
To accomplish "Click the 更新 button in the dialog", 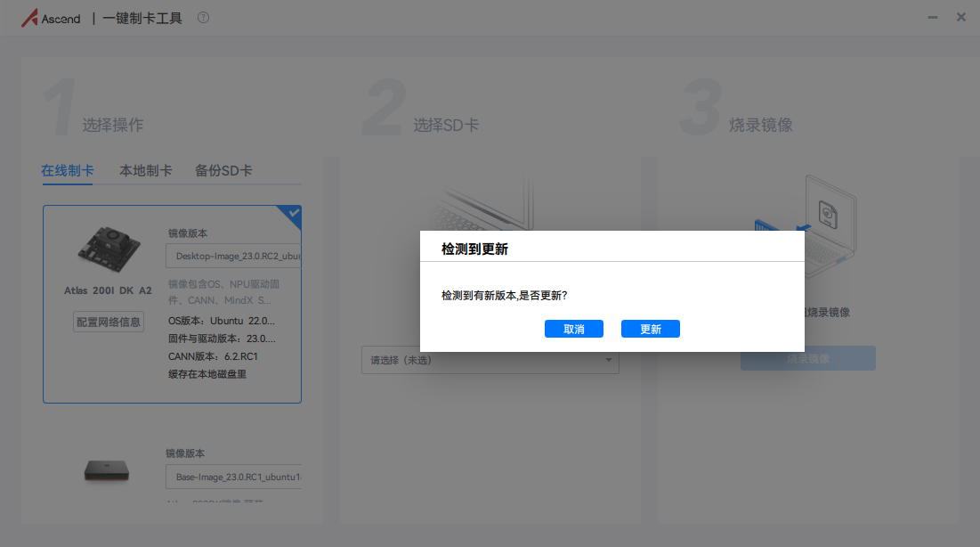I will pos(650,330).
